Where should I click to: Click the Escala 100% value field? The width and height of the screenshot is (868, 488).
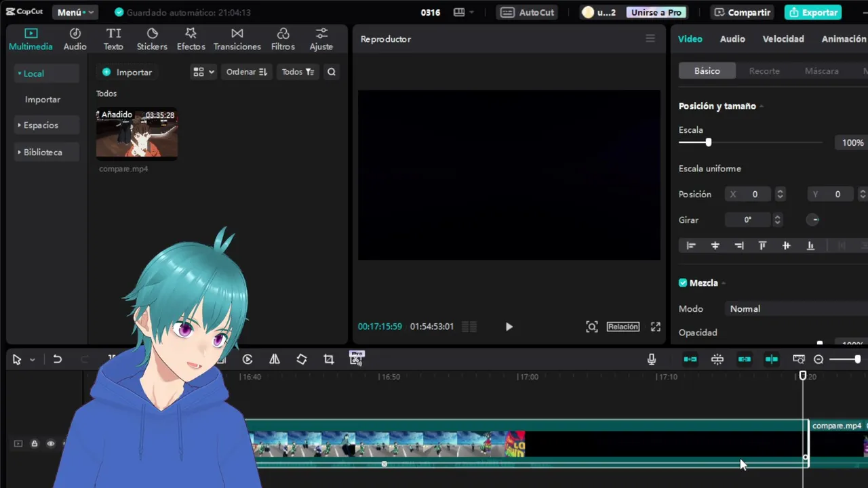[852, 143]
